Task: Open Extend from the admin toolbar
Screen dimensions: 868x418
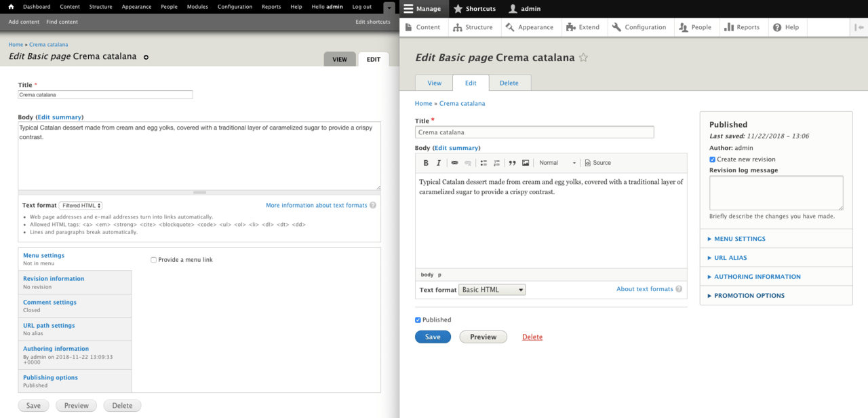Action: point(584,27)
